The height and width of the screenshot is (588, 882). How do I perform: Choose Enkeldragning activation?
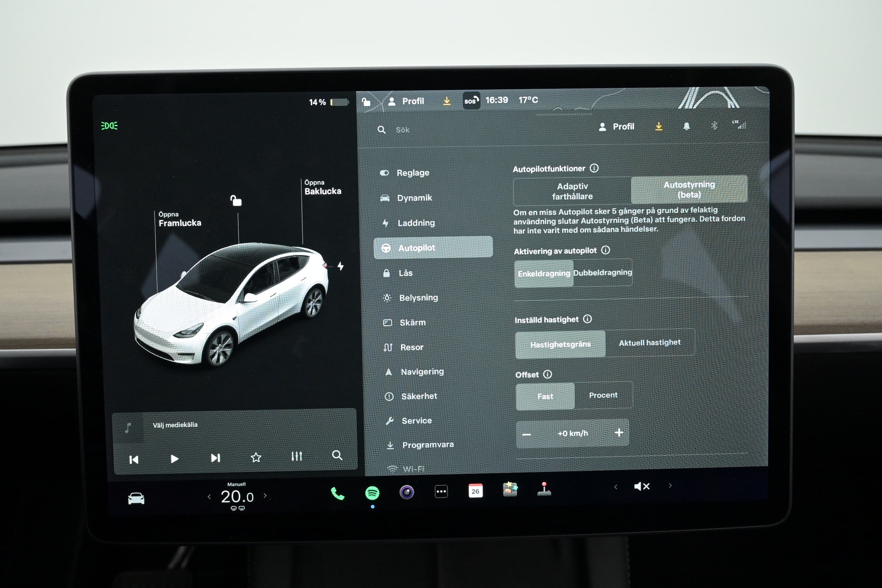coord(544,274)
